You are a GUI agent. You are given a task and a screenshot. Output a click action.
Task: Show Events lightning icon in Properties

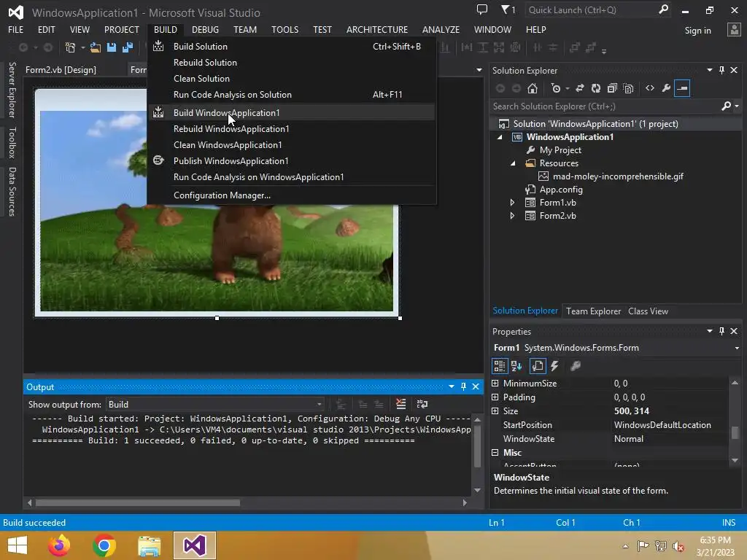click(x=554, y=366)
